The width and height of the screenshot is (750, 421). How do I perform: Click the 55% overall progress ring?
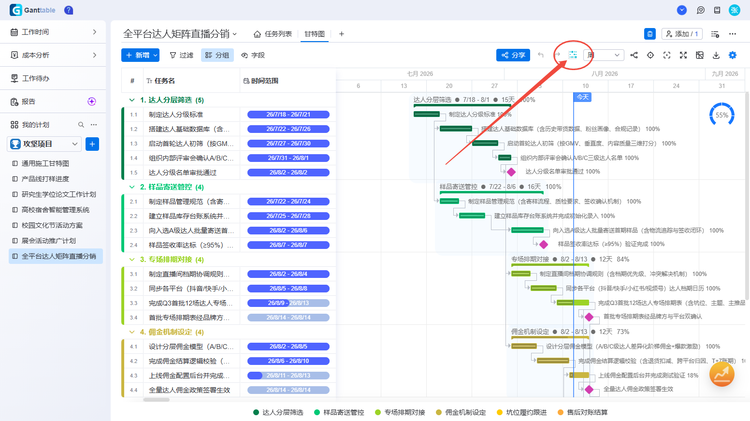[722, 115]
